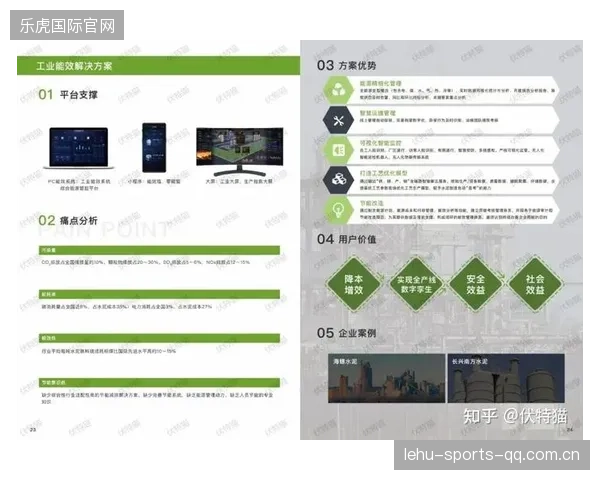Click page number 23
This screenshot has width=600, height=480.
33,429
